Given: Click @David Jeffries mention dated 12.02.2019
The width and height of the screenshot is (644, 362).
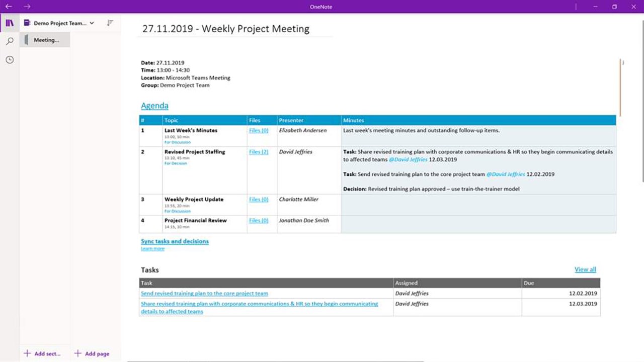Looking at the screenshot, I should click(x=506, y=174).
